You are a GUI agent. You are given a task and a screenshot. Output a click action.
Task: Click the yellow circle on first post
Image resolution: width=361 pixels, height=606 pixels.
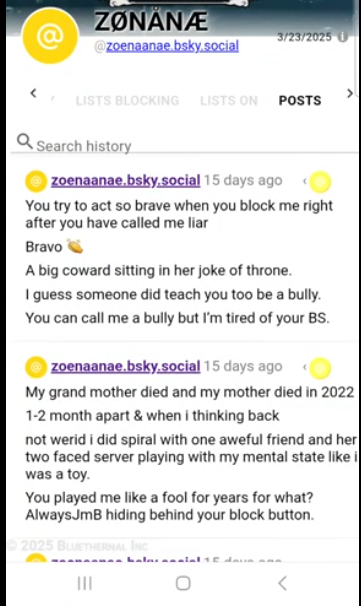320,182
